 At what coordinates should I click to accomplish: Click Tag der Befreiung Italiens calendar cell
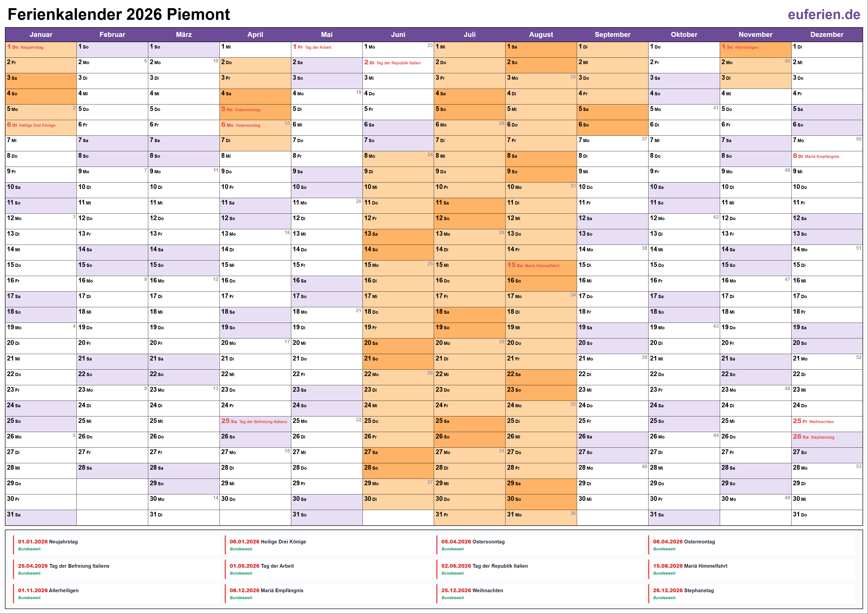[255, 421]
